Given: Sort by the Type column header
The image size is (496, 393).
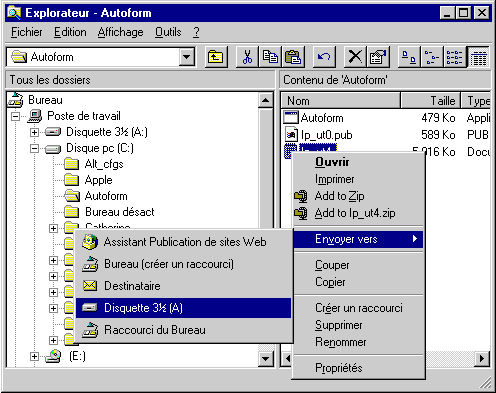Looking at the screenshot, I should (x=476, y=101).
